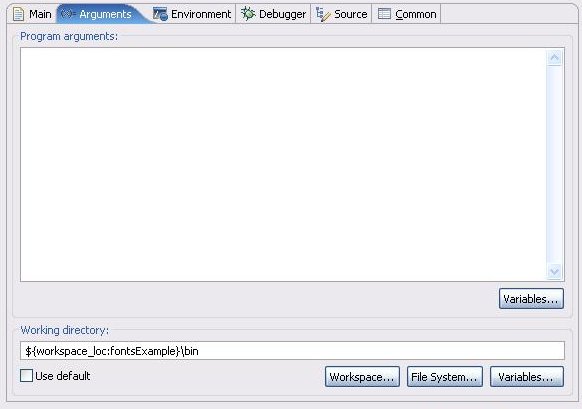Switch to the Source tab
Viewport: 582px width, 409px height.
coord(341,14)
